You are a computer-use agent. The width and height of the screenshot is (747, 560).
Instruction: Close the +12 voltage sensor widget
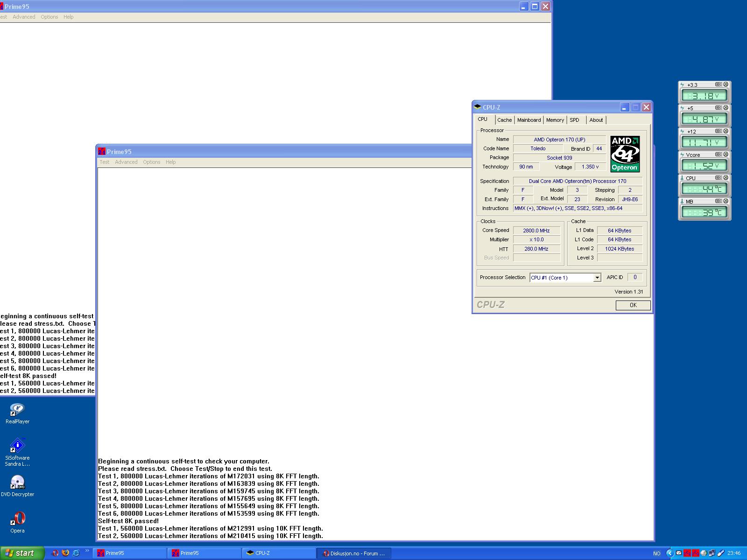pyautogui.click(x=726, y=131)
